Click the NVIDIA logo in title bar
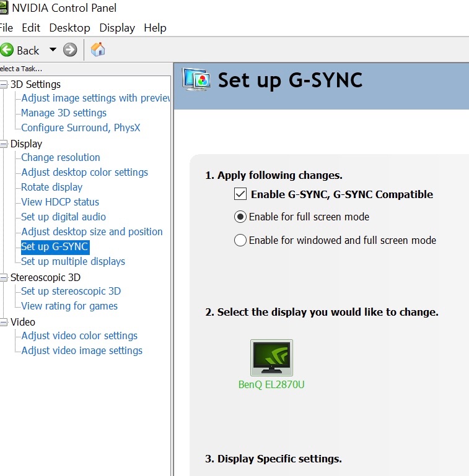469x476 pixels. [4, 7]
